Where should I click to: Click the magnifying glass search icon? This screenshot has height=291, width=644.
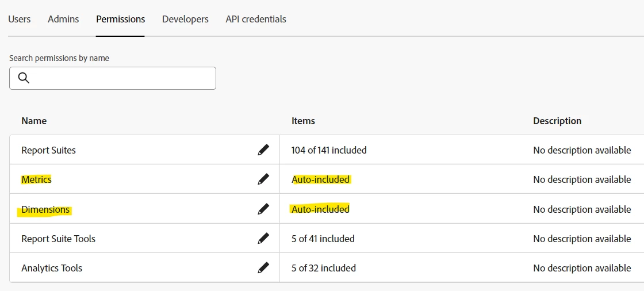click(24, 78)
